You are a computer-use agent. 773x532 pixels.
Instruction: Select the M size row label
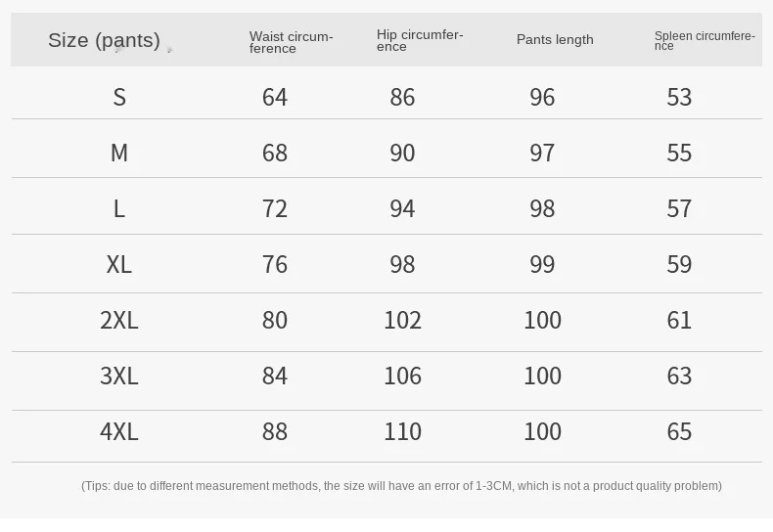pos(119,153)
